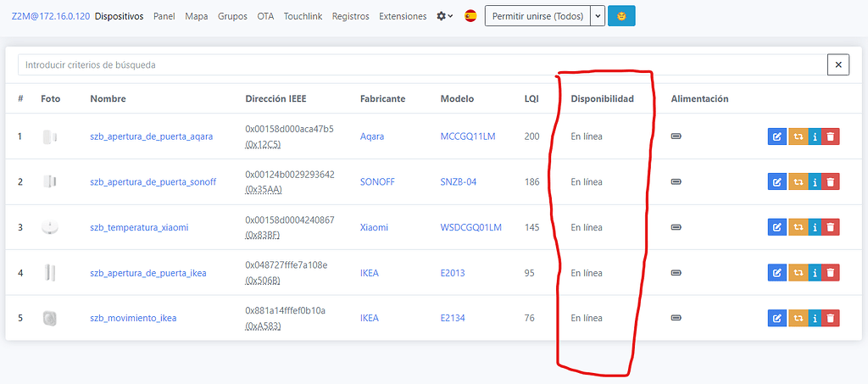Screen dimensions: 868x384
Task: Open the Mapa network view
Action: 197,16
